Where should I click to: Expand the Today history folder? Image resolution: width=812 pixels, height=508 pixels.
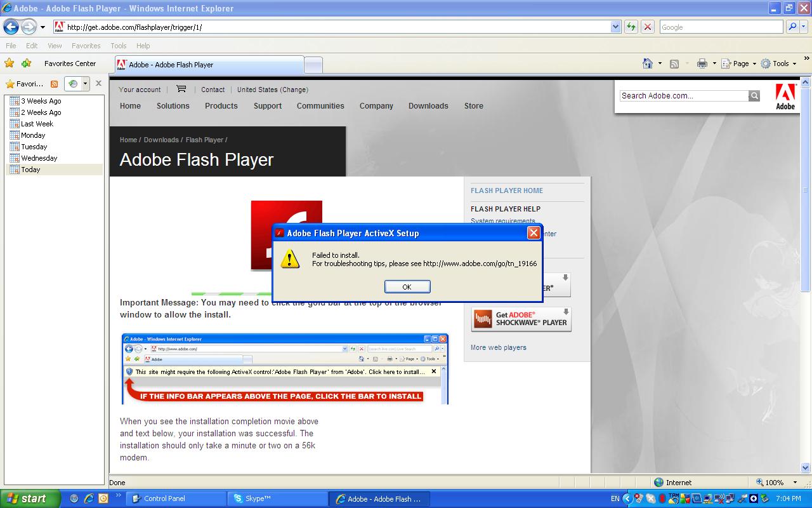point(54,170)
